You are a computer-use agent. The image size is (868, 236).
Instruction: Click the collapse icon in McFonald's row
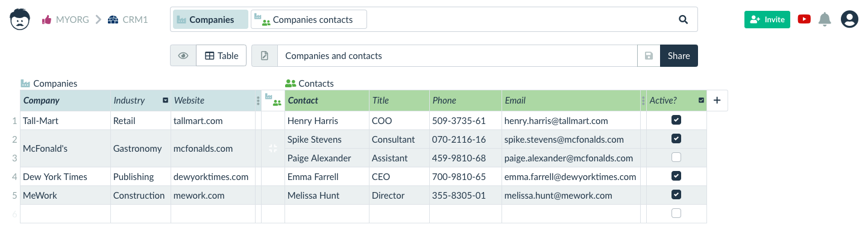tap(272, 148)
